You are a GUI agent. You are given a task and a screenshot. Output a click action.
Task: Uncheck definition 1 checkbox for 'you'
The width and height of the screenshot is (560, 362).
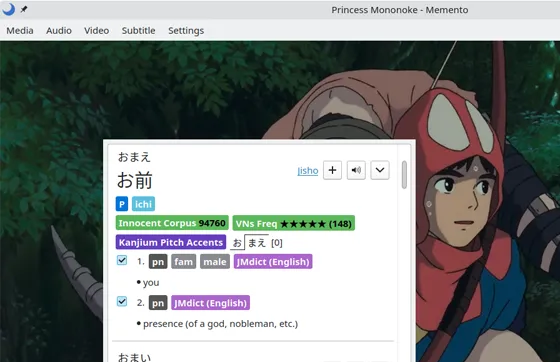point(122,260)
